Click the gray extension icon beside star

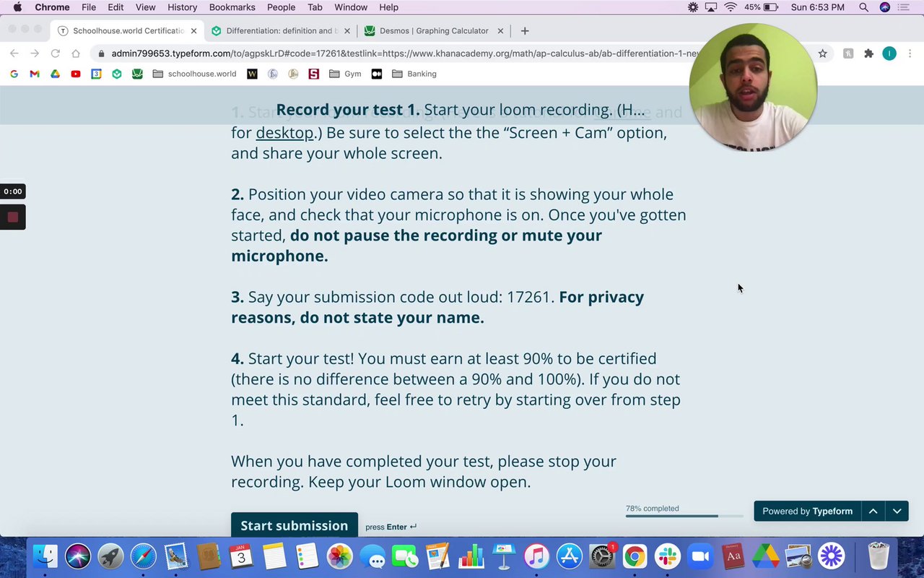click(x=848, y=53)
